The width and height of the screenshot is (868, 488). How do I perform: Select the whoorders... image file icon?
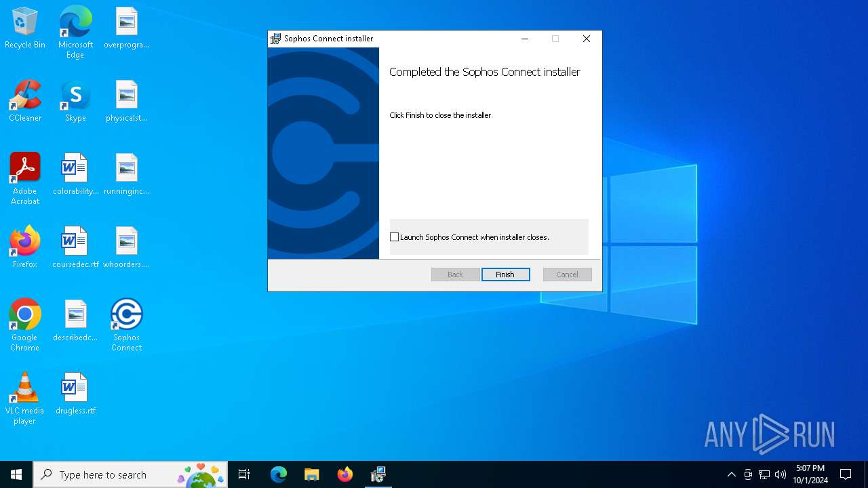[x=126, y=248]
